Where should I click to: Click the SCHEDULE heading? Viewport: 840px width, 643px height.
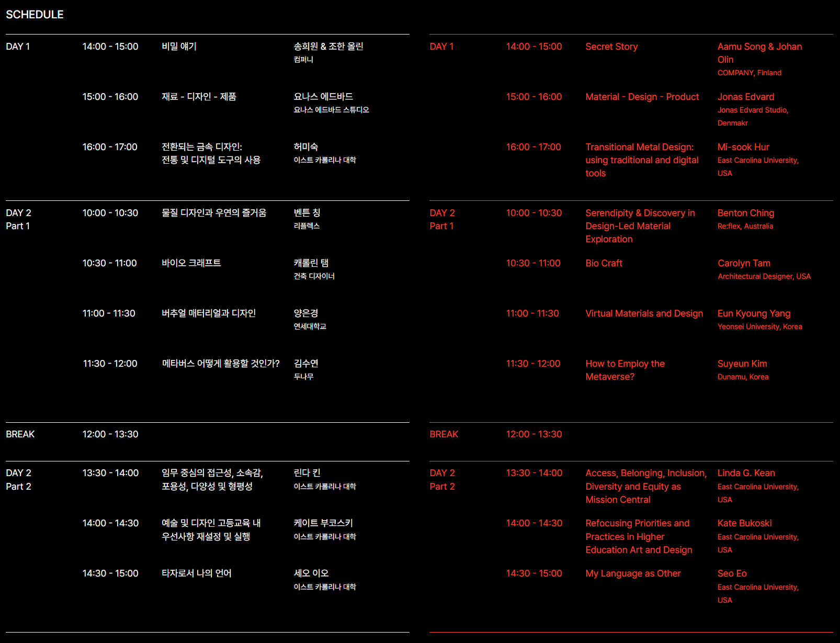tap(35, 15)
